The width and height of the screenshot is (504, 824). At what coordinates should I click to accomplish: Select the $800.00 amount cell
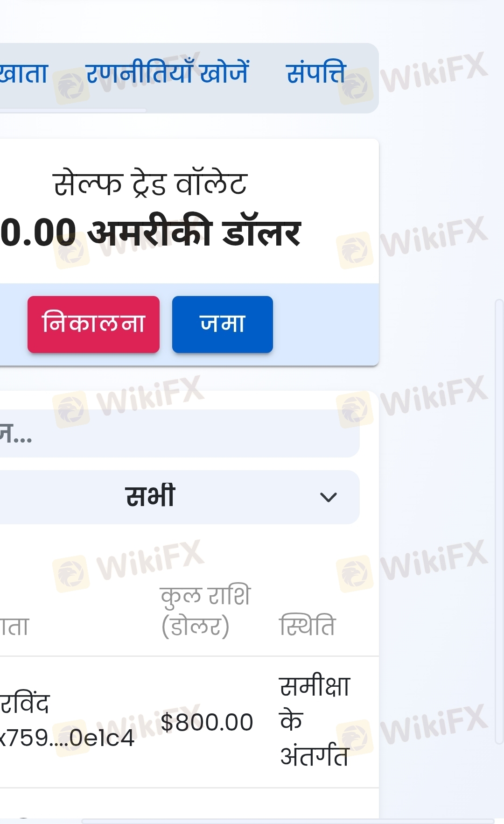point(207,722)
